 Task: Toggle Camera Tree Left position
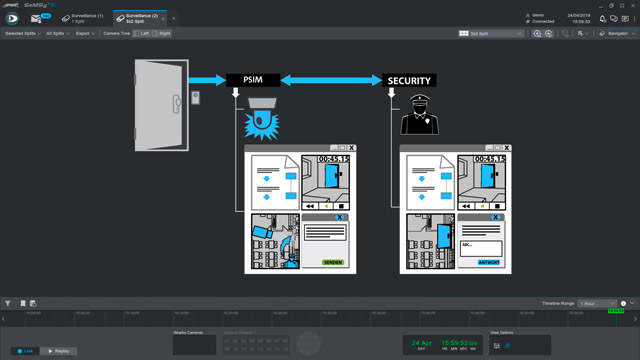pos(142,33)
